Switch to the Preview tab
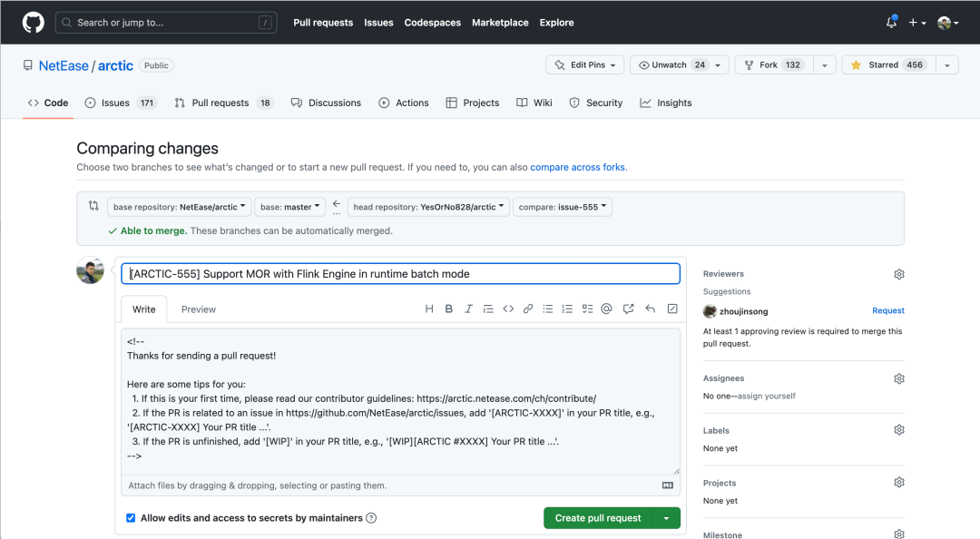 coord(199,309)
